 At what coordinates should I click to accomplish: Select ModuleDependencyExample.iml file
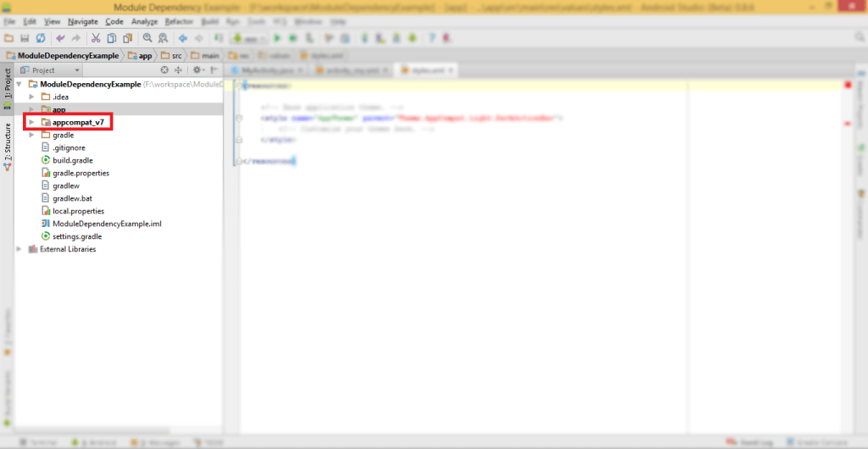click(107, 224)
